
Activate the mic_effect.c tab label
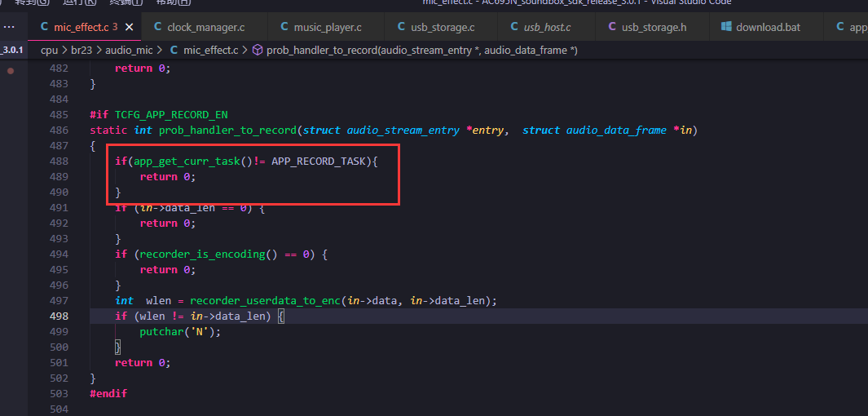(x=82, y=27)
